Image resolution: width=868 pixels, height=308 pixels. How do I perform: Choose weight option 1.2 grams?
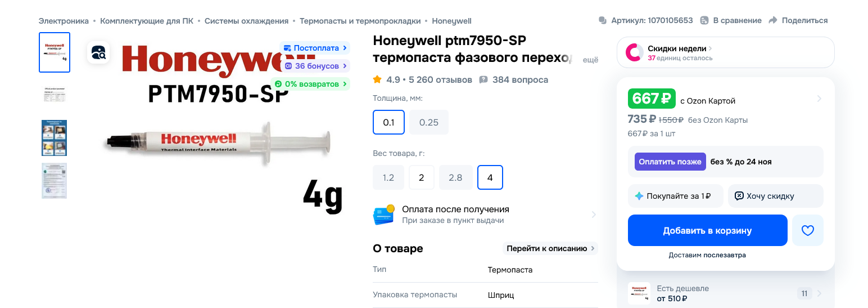(388, 177)
